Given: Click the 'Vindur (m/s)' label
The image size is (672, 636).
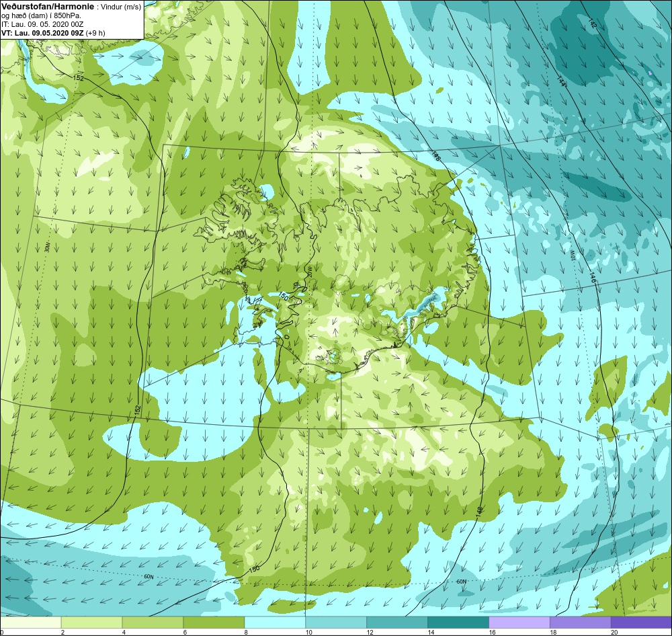Looking at the screenshot, I should click(121, 7).
